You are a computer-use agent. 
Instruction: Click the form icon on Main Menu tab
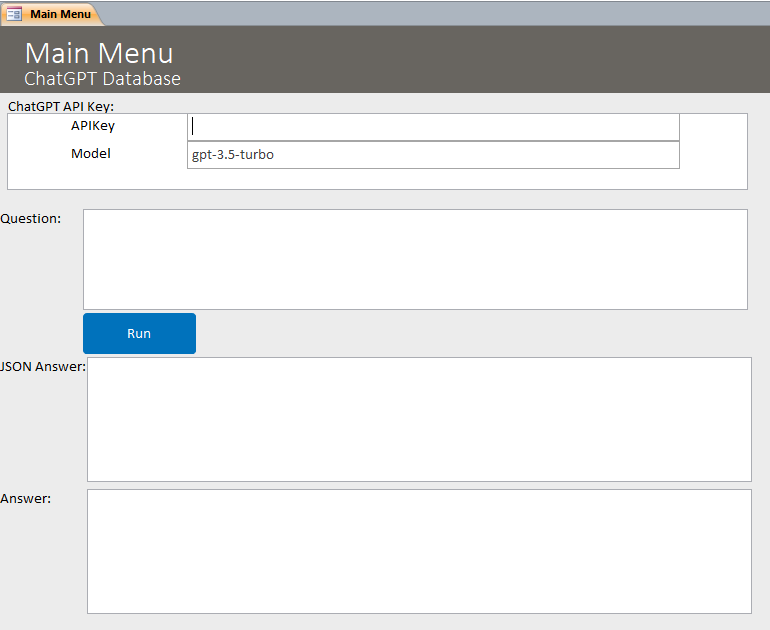[x=14, y=14]
